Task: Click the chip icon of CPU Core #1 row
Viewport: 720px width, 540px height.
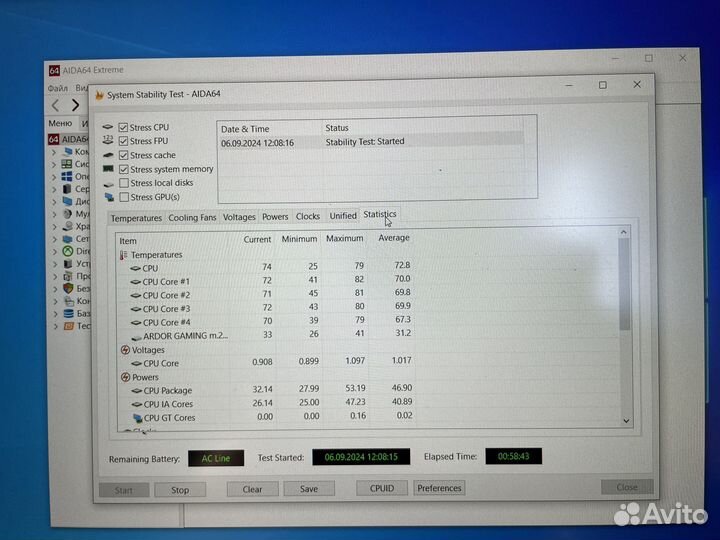Action: [135, 282]
